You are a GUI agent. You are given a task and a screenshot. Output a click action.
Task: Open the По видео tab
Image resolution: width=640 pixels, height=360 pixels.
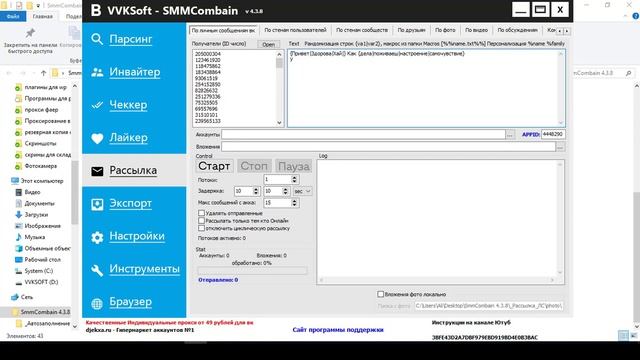point(476,30)
